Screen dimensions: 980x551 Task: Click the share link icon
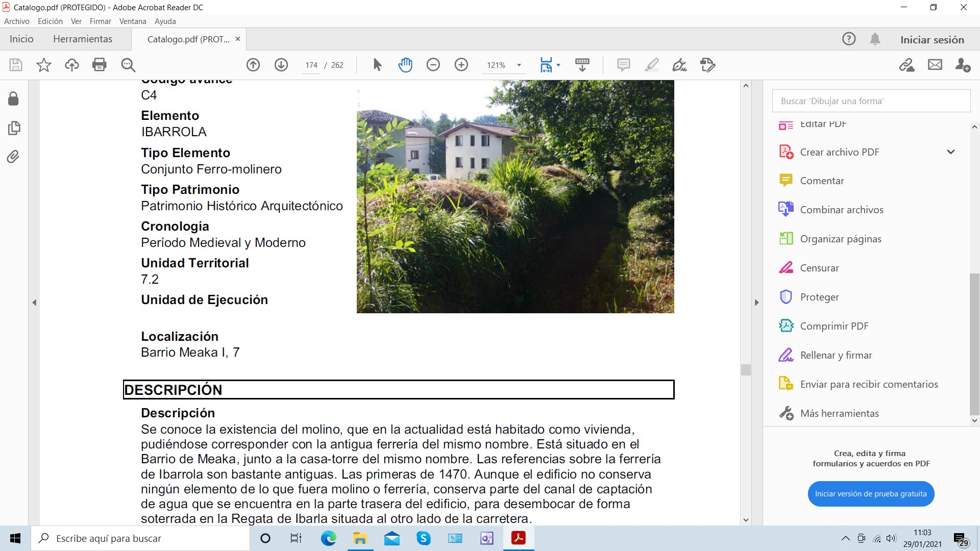point(907,65)
